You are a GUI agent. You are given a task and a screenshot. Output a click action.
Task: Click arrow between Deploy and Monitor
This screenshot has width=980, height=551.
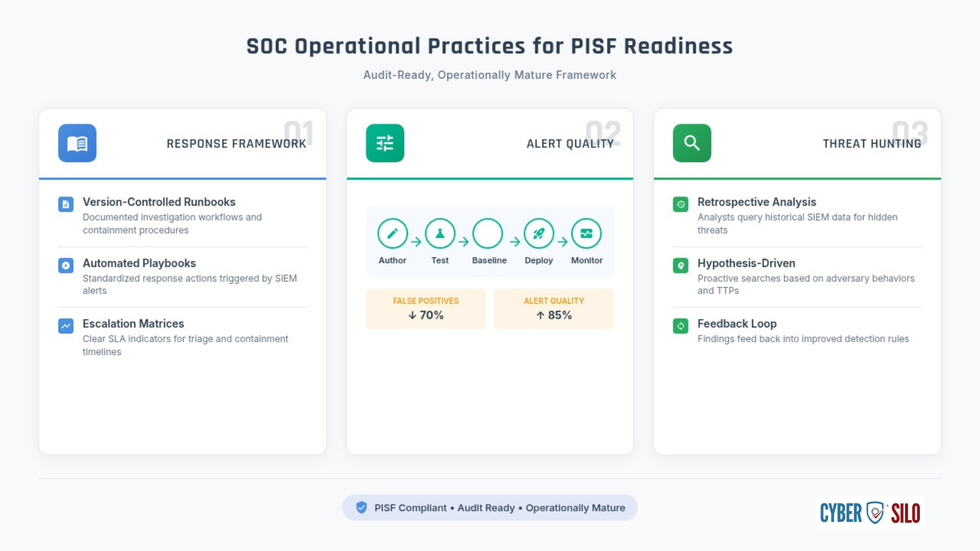pyautogui.click(x=563, y=242)
